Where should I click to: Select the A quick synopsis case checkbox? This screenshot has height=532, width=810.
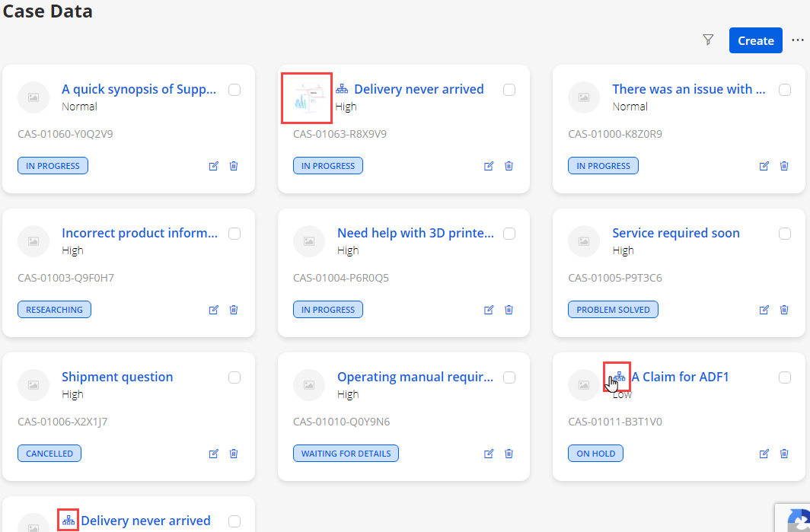click(234, 90)
